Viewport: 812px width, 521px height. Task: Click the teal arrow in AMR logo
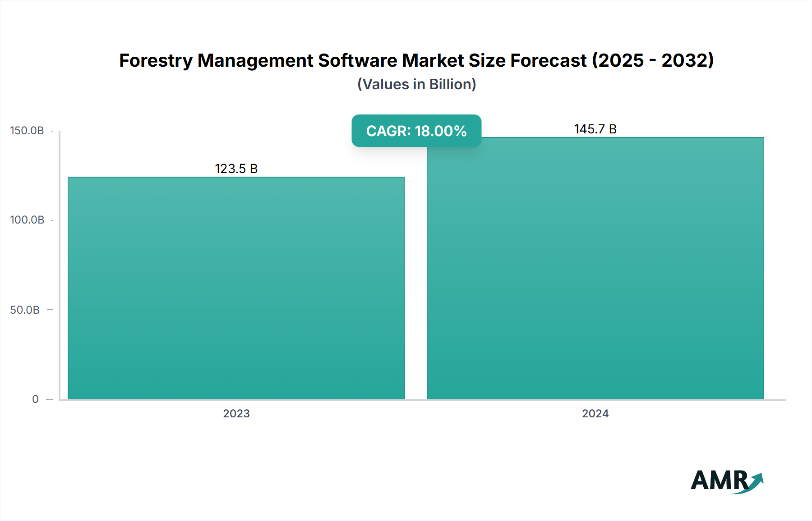pos(755,482)
